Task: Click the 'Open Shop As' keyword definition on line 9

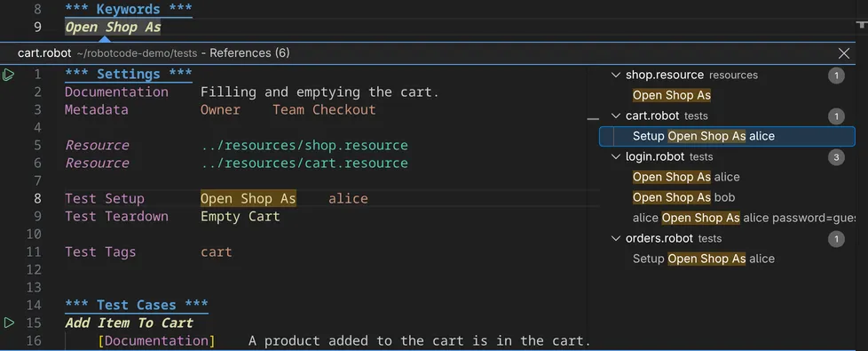Action: tap(113, 28)
